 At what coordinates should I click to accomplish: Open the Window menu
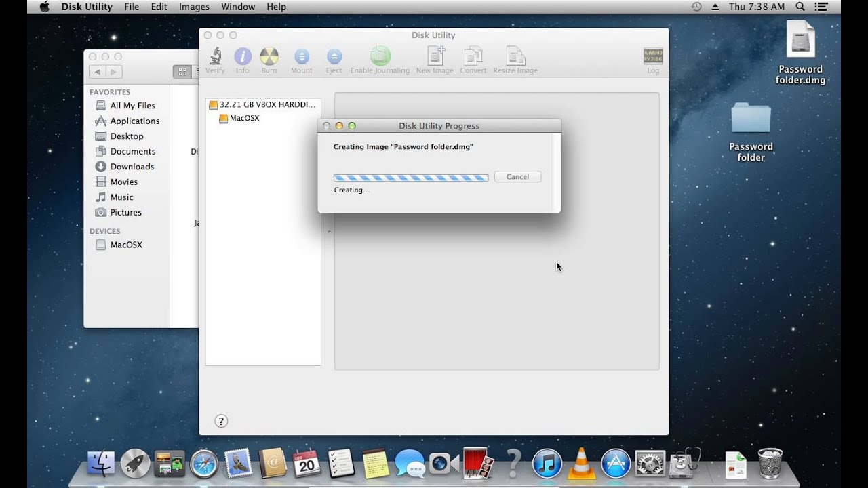tap(238, 7)
